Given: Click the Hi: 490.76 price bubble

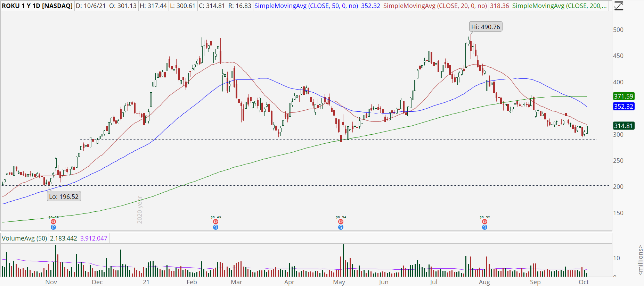Looking at the screenshot, I should (x=486, y=27).
